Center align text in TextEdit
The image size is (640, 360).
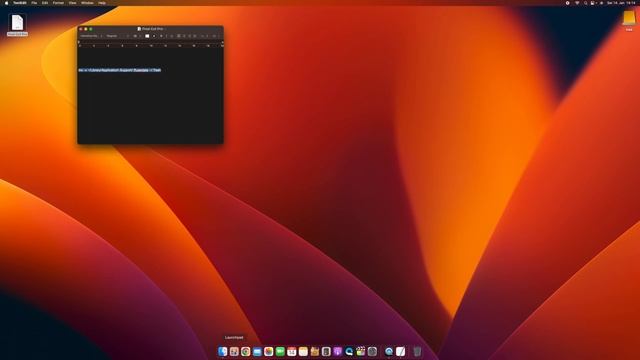(x=184, y=36)
